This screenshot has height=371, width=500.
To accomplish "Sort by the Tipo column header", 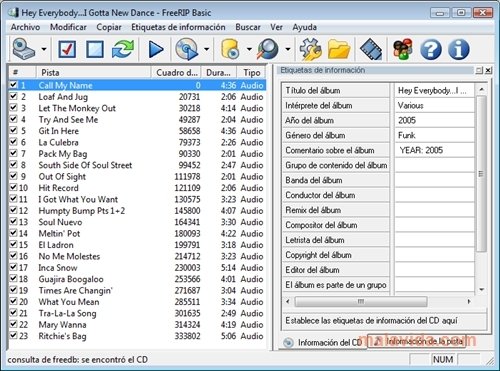I will [251, 72].
